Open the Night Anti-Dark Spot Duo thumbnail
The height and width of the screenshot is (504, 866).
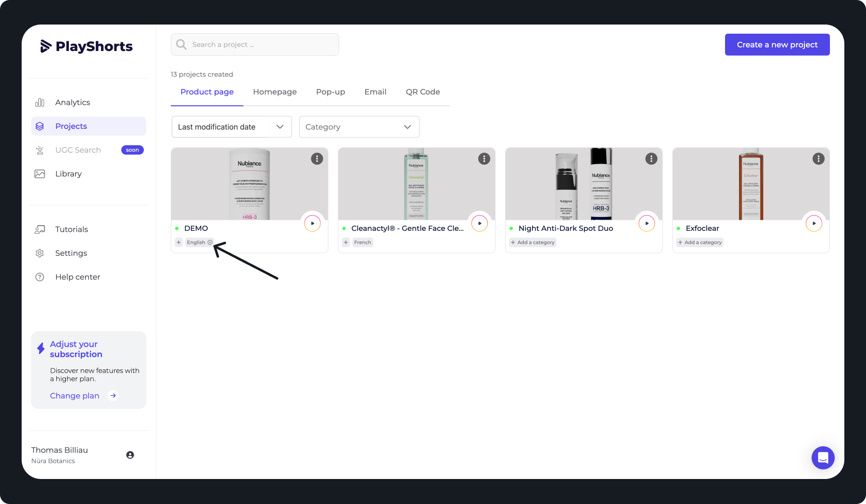click(584, 184)
